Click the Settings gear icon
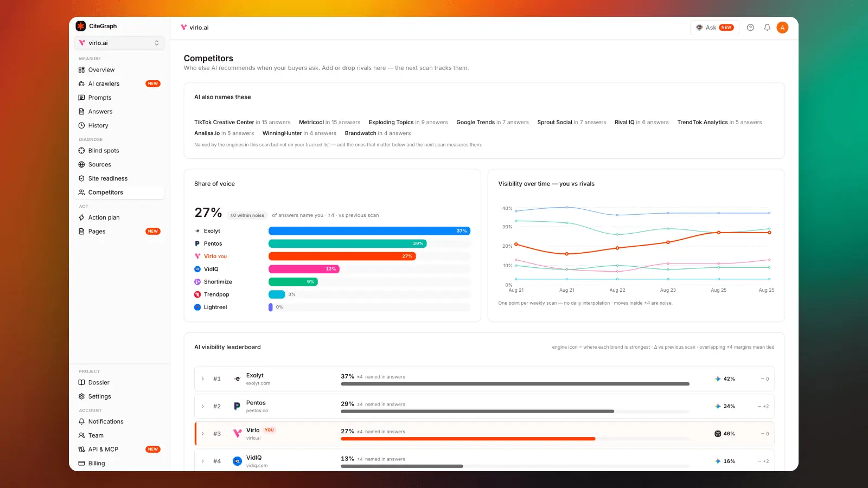 [x=81, y=396]
